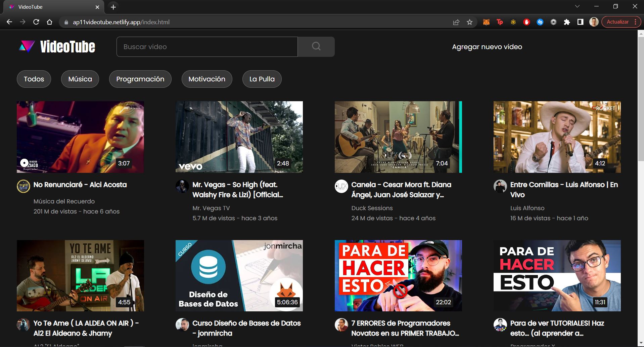Select the La Pulla category filter
Viewport: 644px width, 347px height.
[262, 79]
